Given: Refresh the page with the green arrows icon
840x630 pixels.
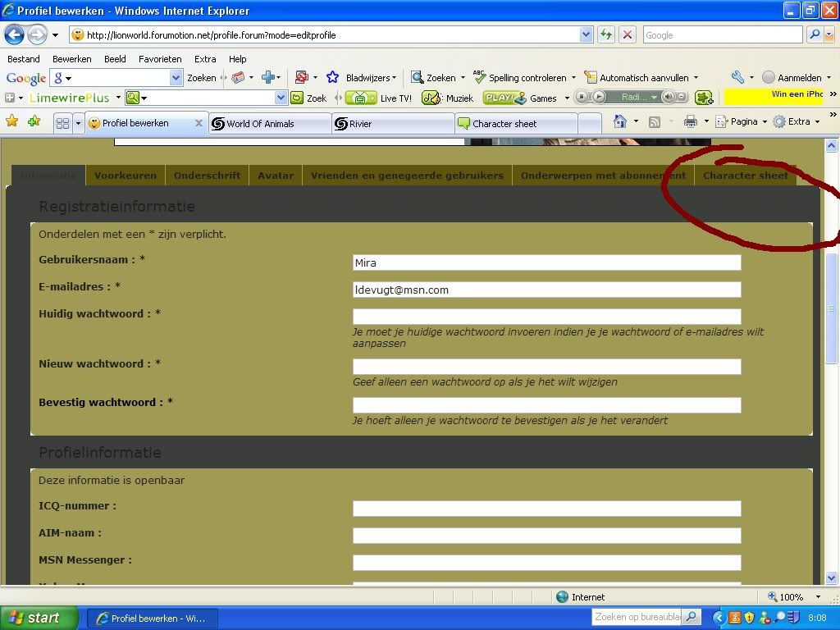Looking at the screenshot, I should tap(606, 34).
